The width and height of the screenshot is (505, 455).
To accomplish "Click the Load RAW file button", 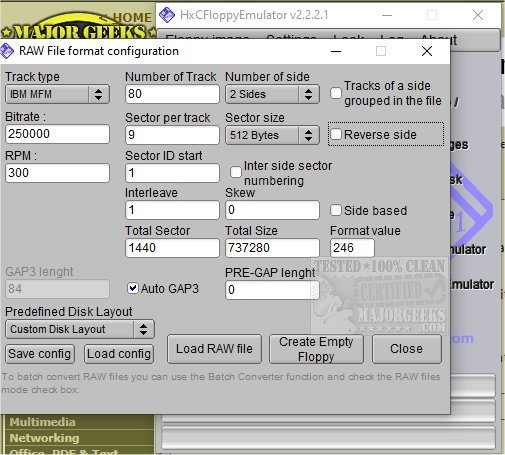I will 214,349.
